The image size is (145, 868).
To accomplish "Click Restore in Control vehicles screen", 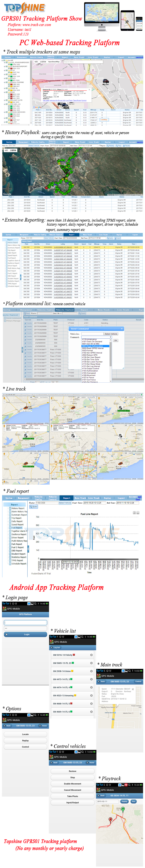I will point(72,771).
